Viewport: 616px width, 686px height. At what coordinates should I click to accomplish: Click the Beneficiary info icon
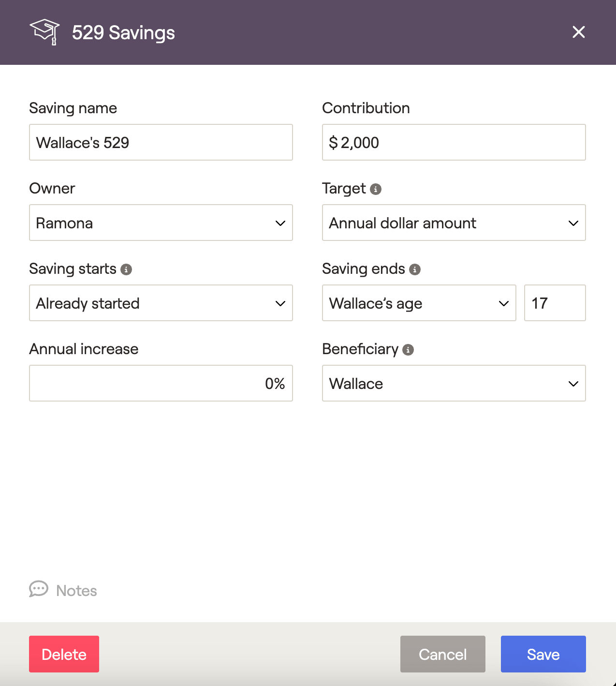[408, 350]
